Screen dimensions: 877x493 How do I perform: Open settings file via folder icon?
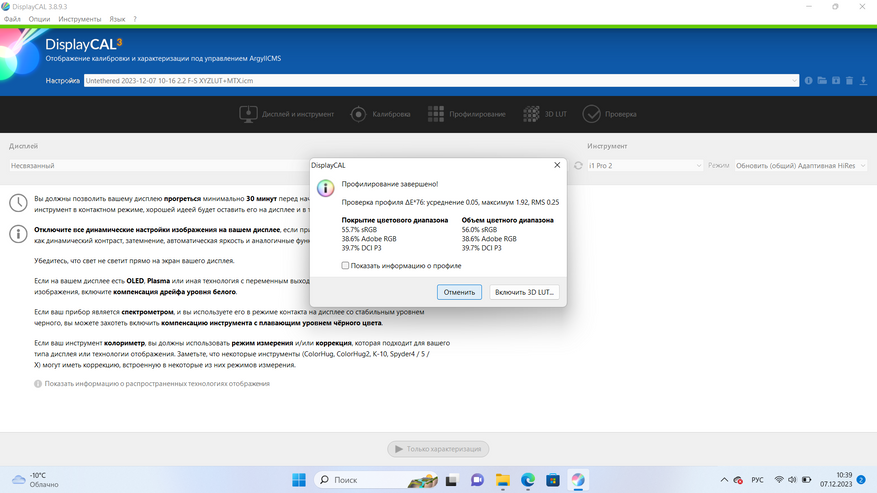click(x=822, y=81)
